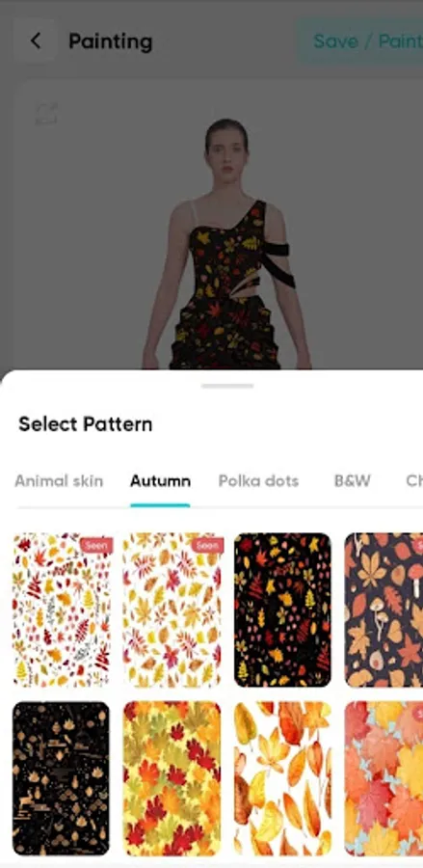423x868 pixels.
Task: Tap the share icon above the model
Action: [x=46, y=114]
